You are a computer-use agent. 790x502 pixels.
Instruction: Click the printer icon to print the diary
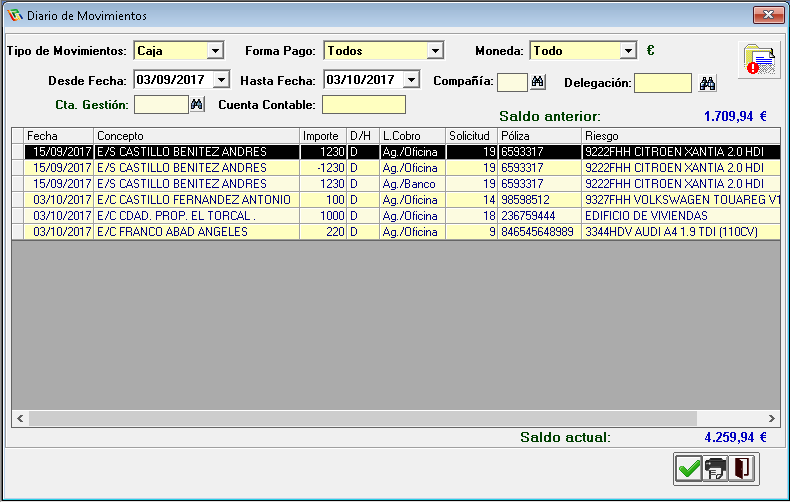tap(715, 469)
